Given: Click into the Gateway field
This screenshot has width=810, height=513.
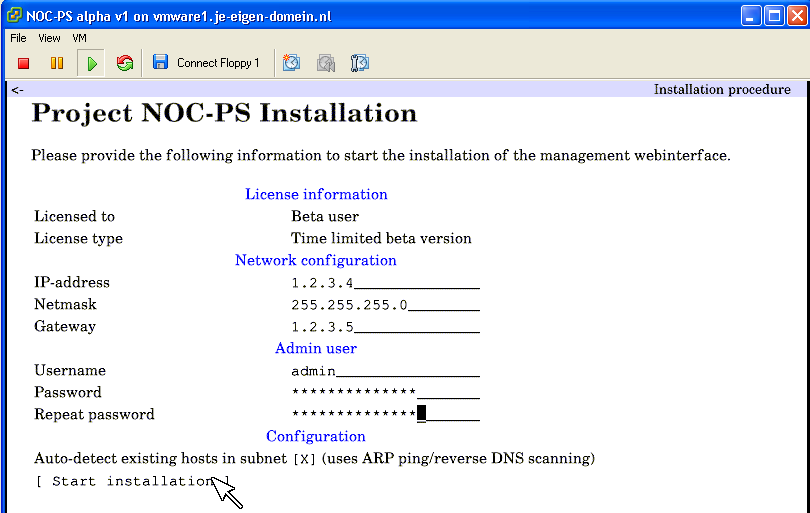Looking at the screenshot, I should coord(385,327).
